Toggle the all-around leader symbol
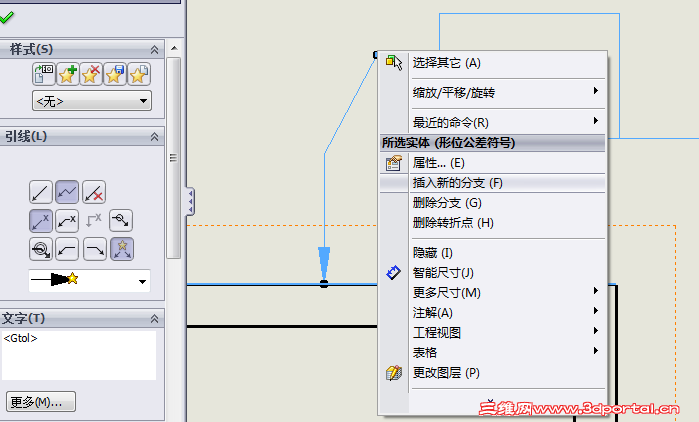The height and width of the screenshot is (422, 699). pos(121,220)
